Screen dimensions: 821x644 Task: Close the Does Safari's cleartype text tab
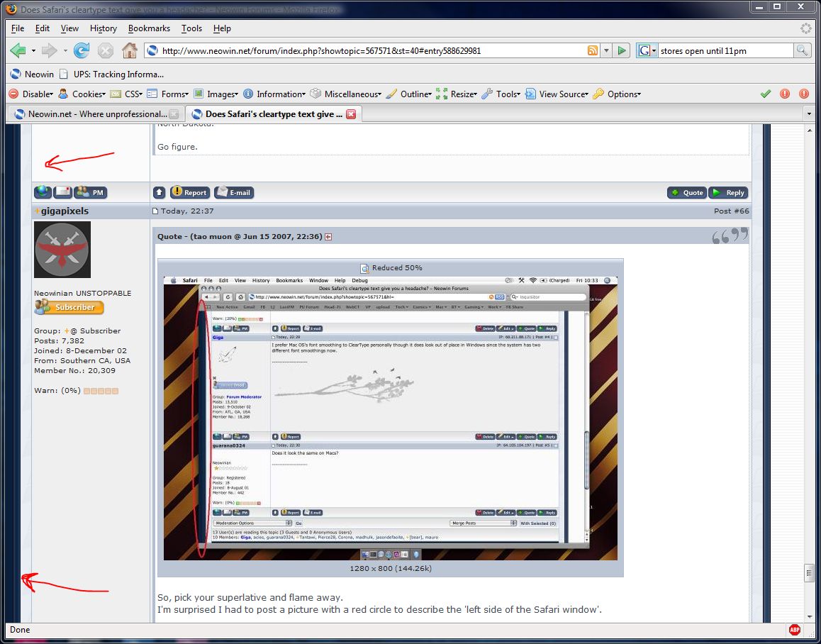point(352,113)
